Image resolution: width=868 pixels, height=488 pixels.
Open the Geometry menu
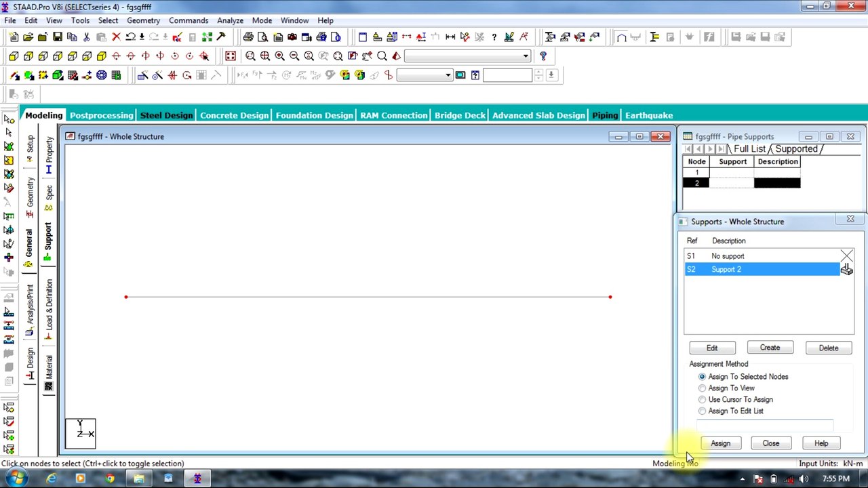pos(143,20)
